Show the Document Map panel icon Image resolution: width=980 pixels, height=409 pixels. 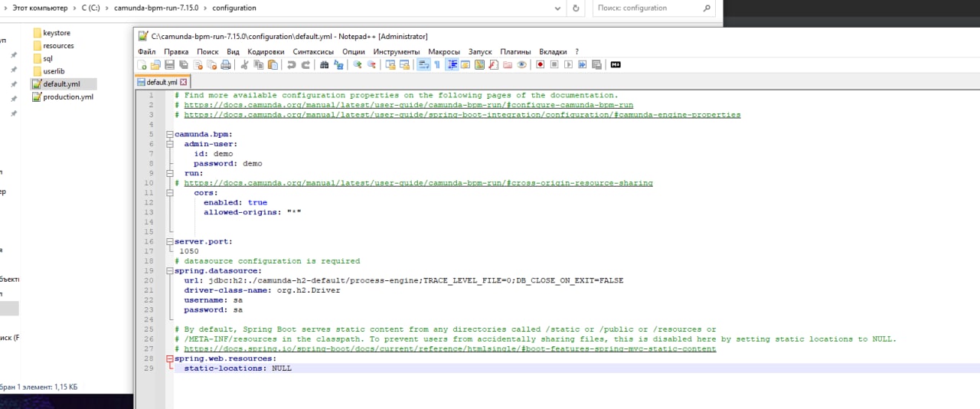coord(479,65)
